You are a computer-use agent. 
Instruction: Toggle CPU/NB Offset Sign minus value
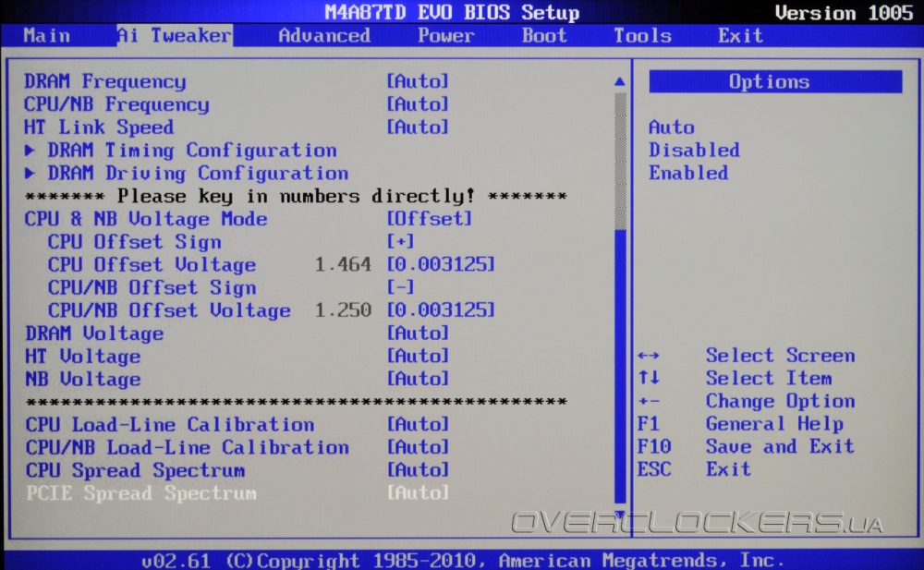tap(400, 287)
